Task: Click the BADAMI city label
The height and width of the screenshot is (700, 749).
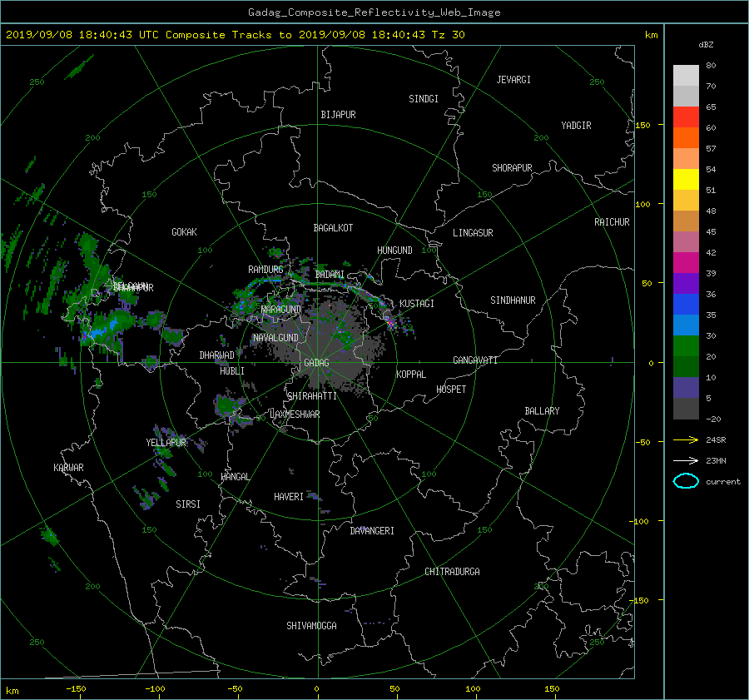Action: (x=330, y=275)
